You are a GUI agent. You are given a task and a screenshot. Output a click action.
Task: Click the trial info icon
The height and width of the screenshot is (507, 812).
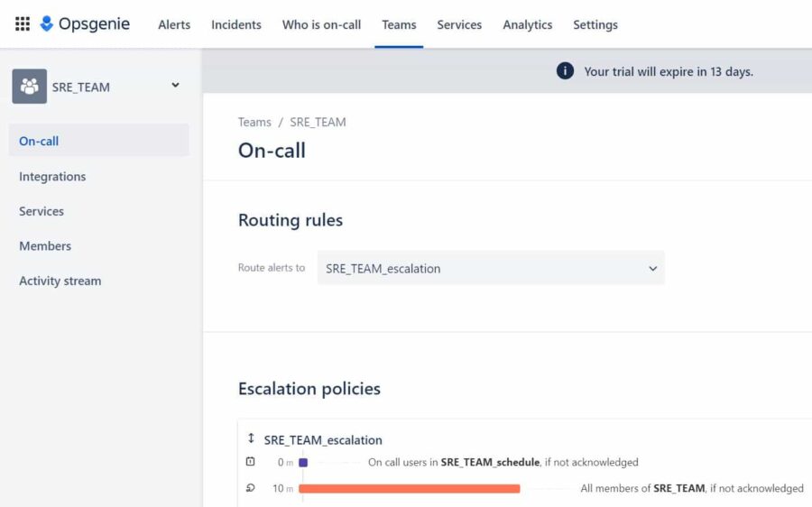(x=565, y=71)
